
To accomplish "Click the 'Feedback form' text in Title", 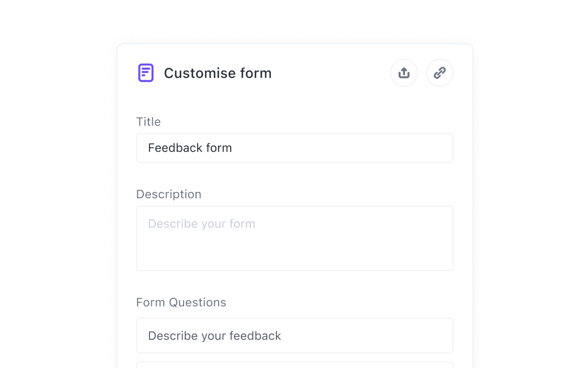I will pos(190,148).
